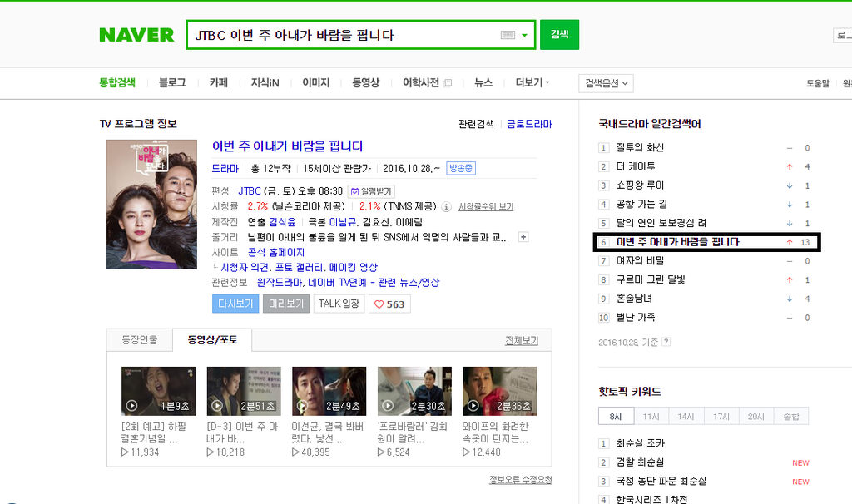Expand the 줄거리 synopsis plus button
Viewport: 852px width, 504px height.
pos(523,237)
